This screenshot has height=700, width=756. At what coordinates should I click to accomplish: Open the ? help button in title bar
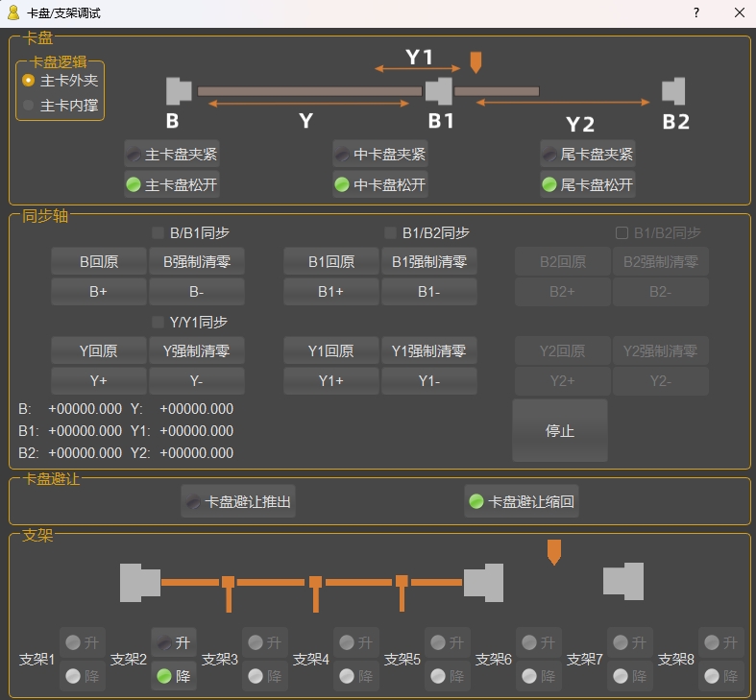click(x=696, y=13)
